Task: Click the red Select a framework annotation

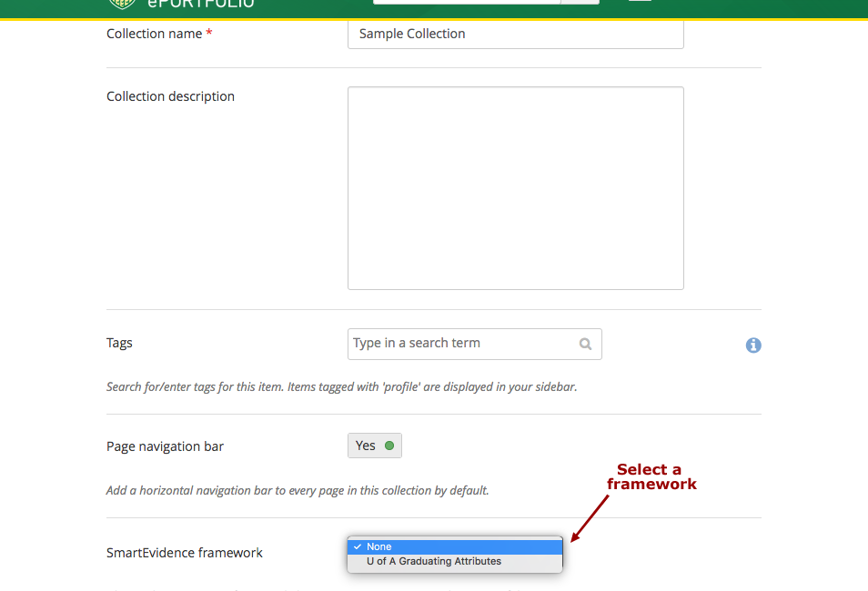Action: [650, 476]
